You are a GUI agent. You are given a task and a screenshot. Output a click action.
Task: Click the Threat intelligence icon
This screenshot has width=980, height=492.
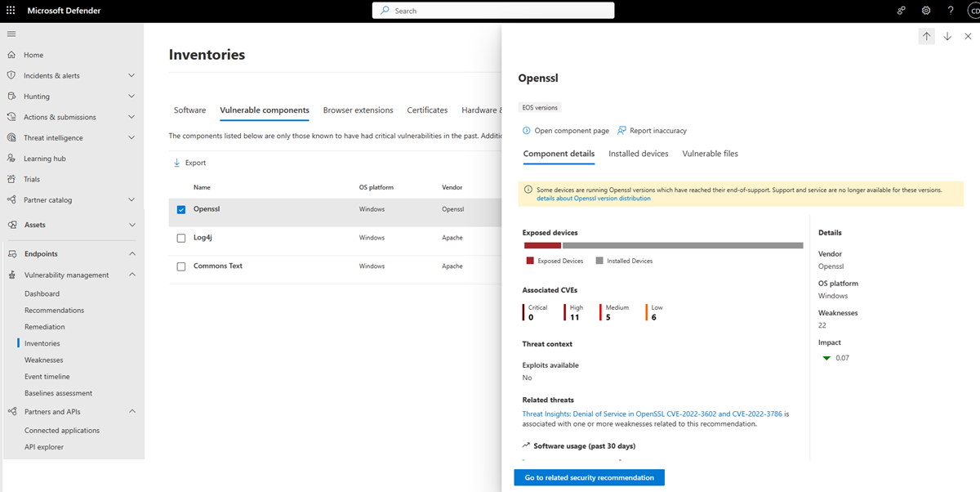click(11, 137)
